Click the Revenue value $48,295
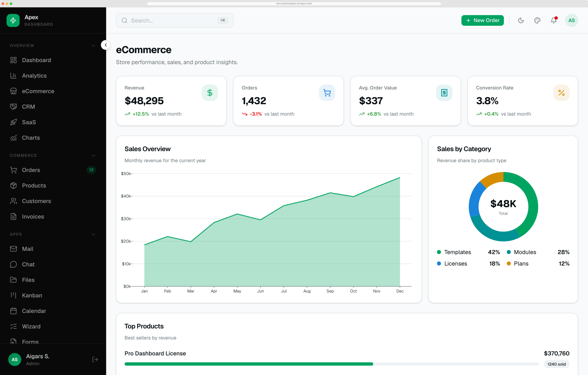The height and width of the screenshot is (375, 588). click(x=144, y=101)
